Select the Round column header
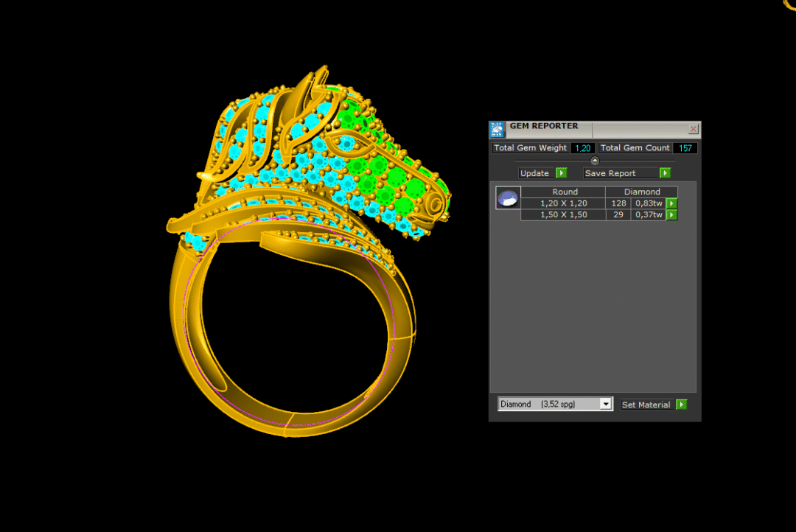Screen dimensions: 796x532 [x=565, y=191]
